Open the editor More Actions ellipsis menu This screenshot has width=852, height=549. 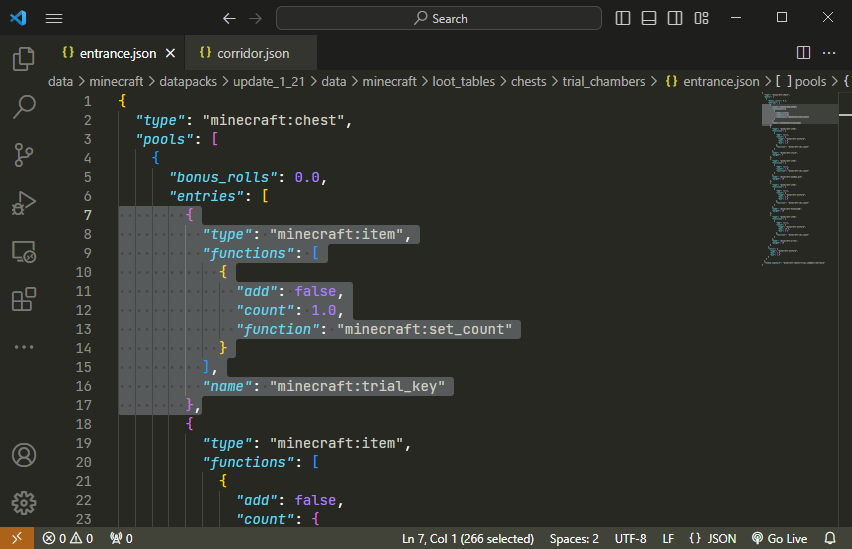tap(829, 52)
